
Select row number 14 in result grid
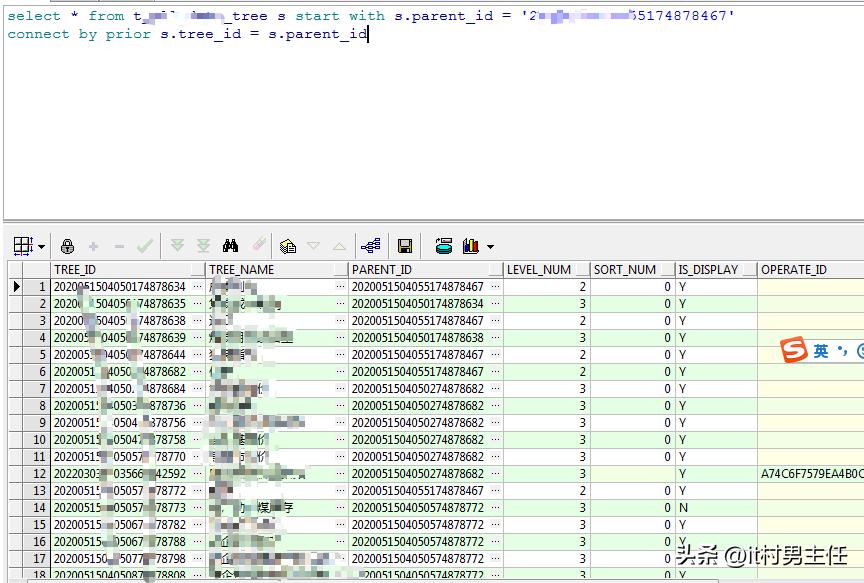[x=36, y=508]
